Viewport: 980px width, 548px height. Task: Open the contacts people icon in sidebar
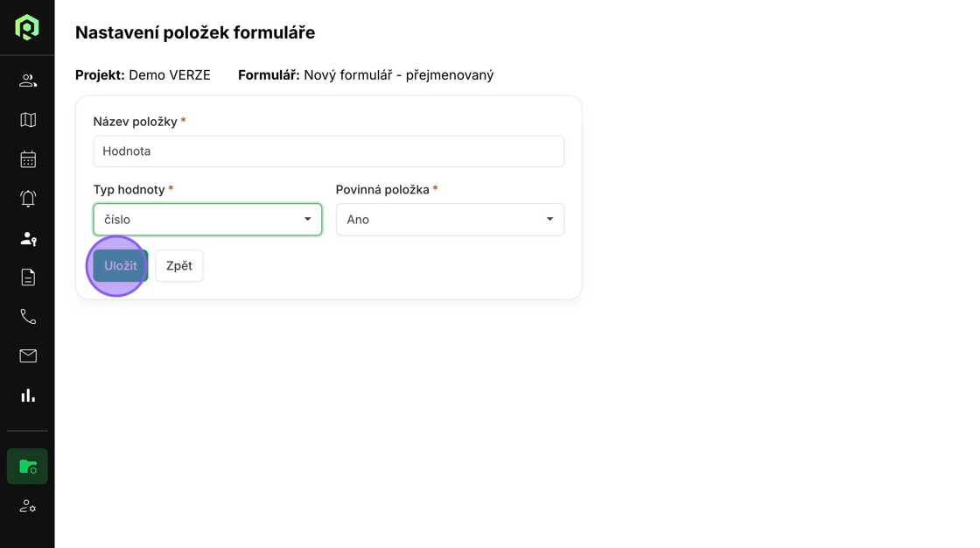click(x=28, y=81)
